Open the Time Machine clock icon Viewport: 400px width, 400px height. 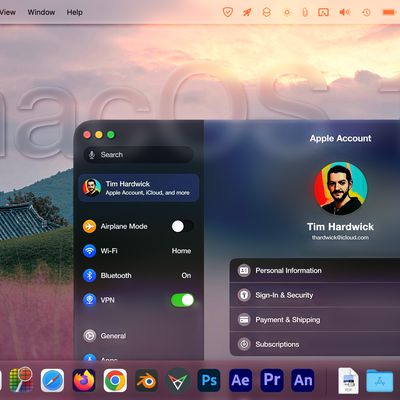pos(366,12)
